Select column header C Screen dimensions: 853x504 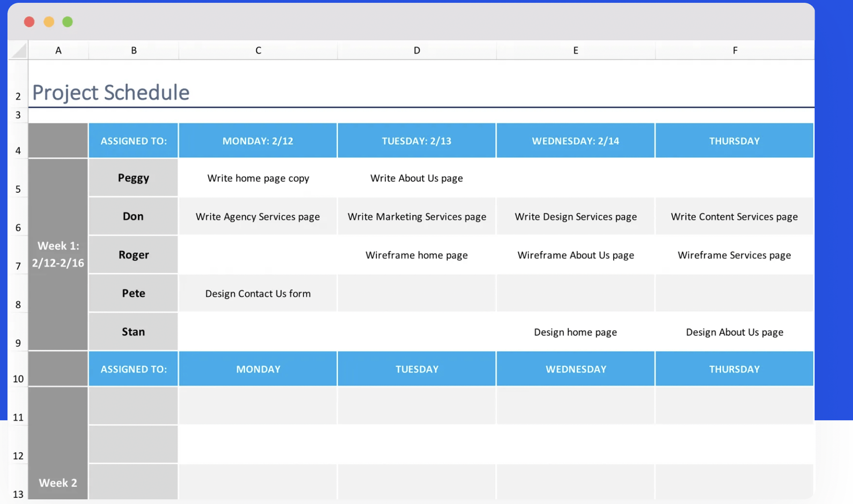pyautogui.click(x=258, y=50)
